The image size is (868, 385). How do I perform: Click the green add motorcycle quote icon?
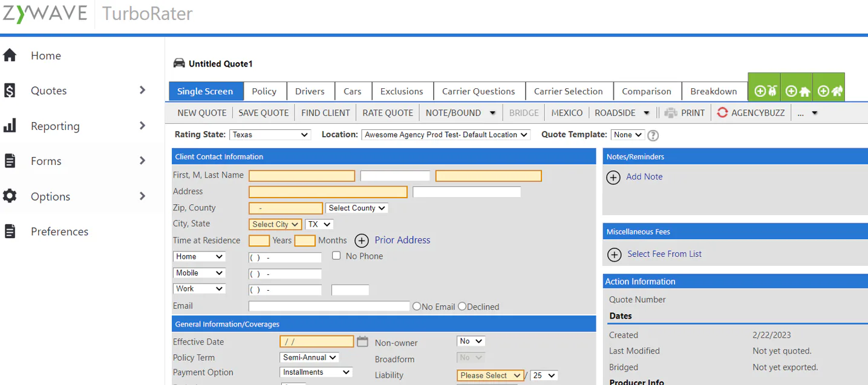(x=765, y=91)
